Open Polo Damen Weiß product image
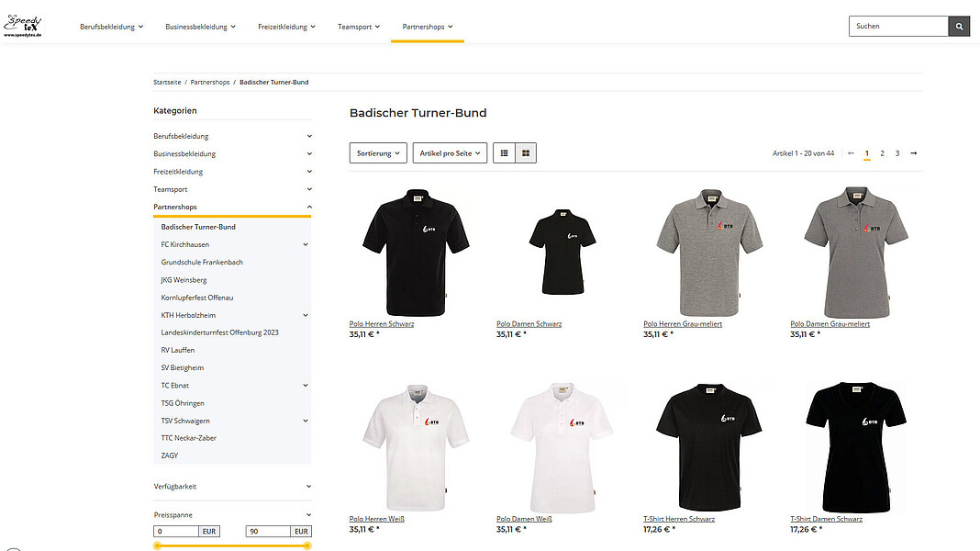Image resolution: width=980 pixels, height=551 pixels. pyautogui.click(x=562, y=447)
